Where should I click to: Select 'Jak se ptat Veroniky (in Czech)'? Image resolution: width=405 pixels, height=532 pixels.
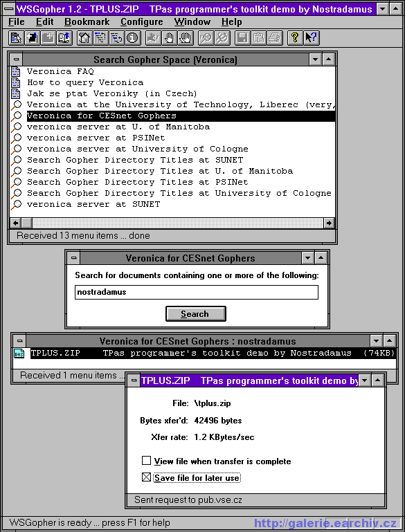[x=112, y=93]
